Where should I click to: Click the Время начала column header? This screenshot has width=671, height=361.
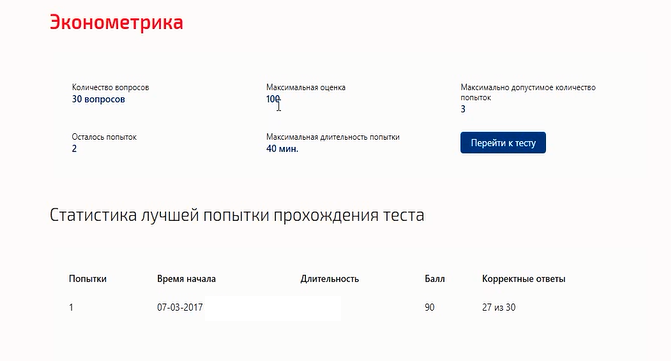click(186, 279)
